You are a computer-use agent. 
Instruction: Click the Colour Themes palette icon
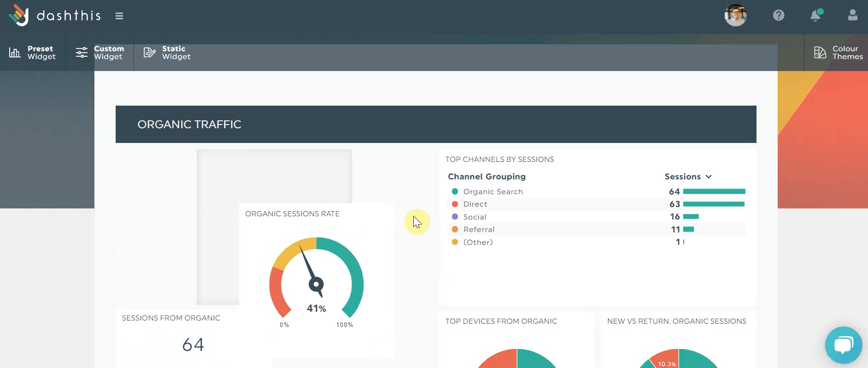pos(820,53)
